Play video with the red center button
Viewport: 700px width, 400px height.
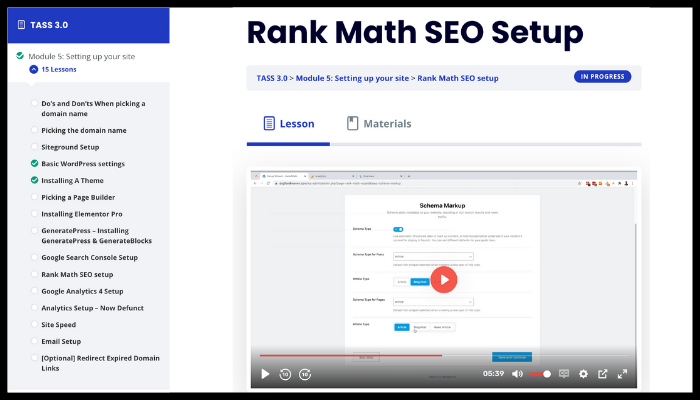443,280
